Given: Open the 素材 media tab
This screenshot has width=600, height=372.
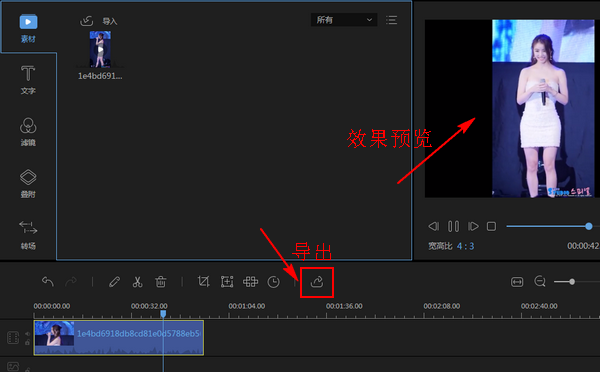Looking at the screenshot, I should click(28, 28).
